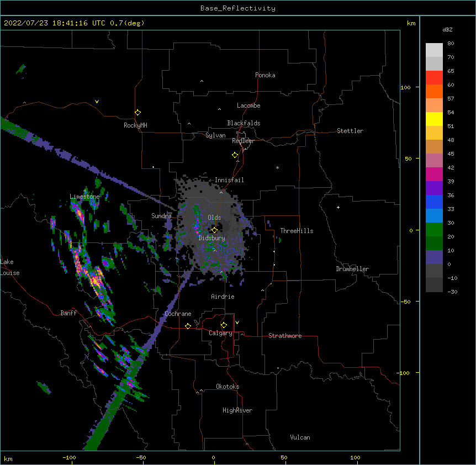Select the yellow 54-51 dBZ legend swatch

434,119
